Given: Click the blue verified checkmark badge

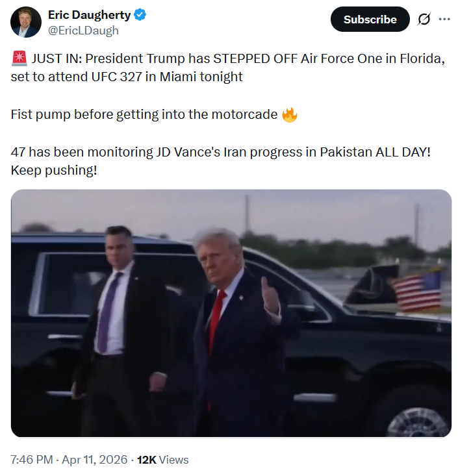Looking at the screenshot, I should [140, 14].
